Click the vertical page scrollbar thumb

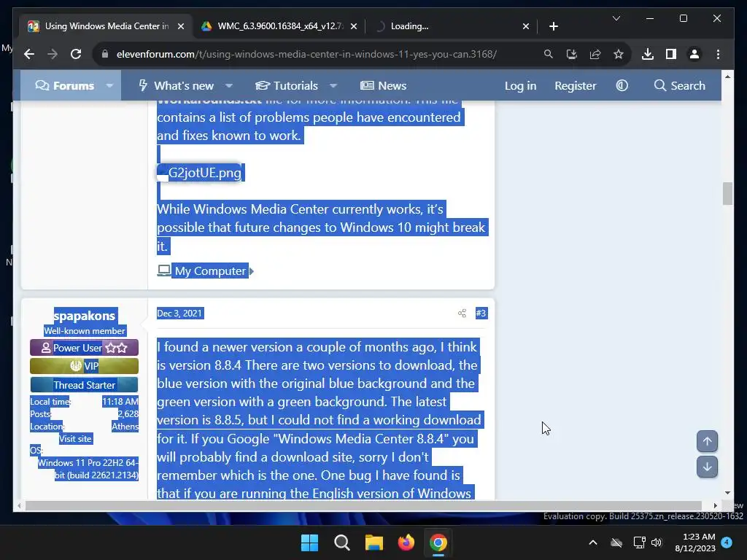pyautogui.click(x=727, y=193)
